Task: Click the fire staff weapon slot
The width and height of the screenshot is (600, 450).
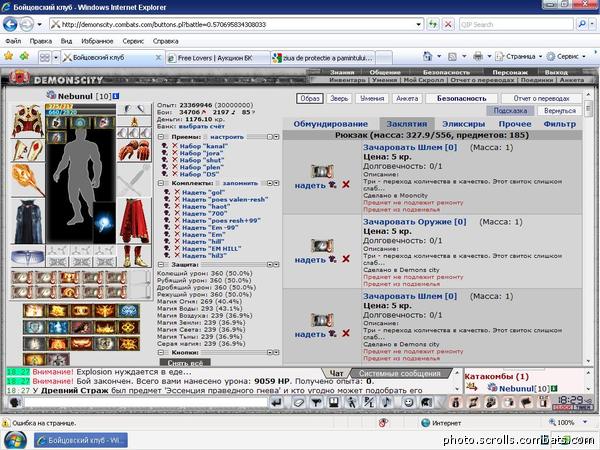Action: [x=27, y=180]
